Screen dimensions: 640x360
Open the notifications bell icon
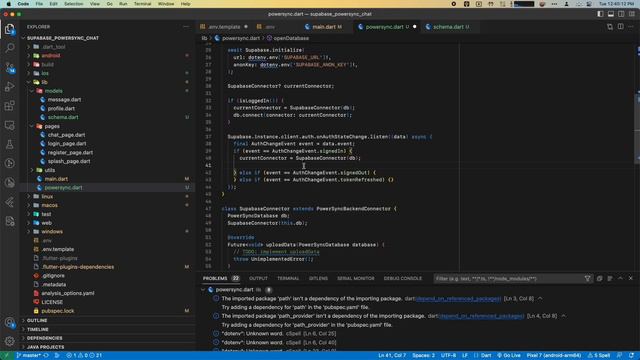coord(631,356)
